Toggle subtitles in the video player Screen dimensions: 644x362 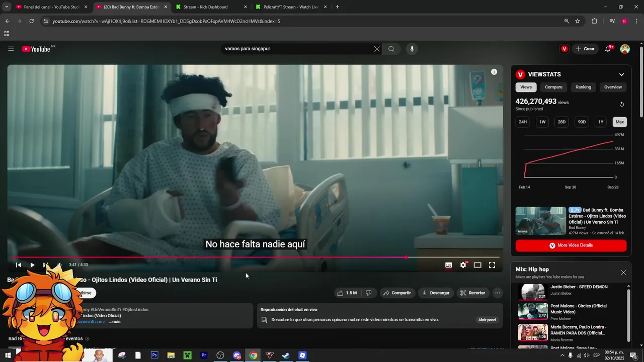pyautogui.click(x=449, y=265)
